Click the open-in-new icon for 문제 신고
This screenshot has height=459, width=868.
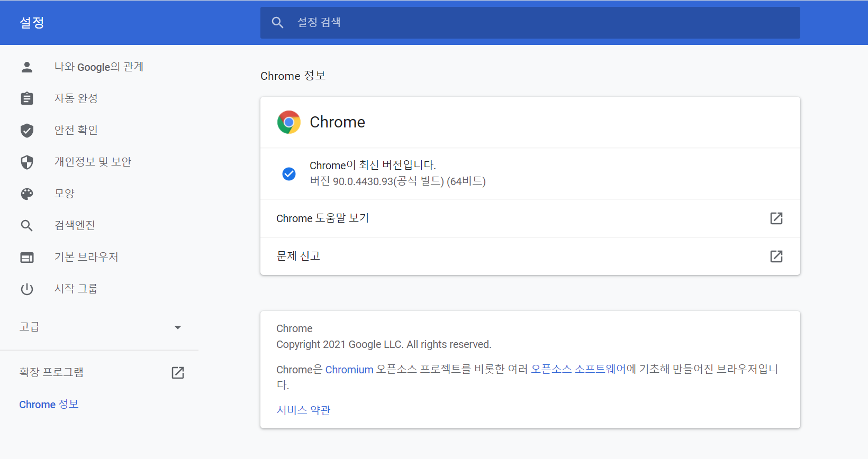tap(776, 256)
